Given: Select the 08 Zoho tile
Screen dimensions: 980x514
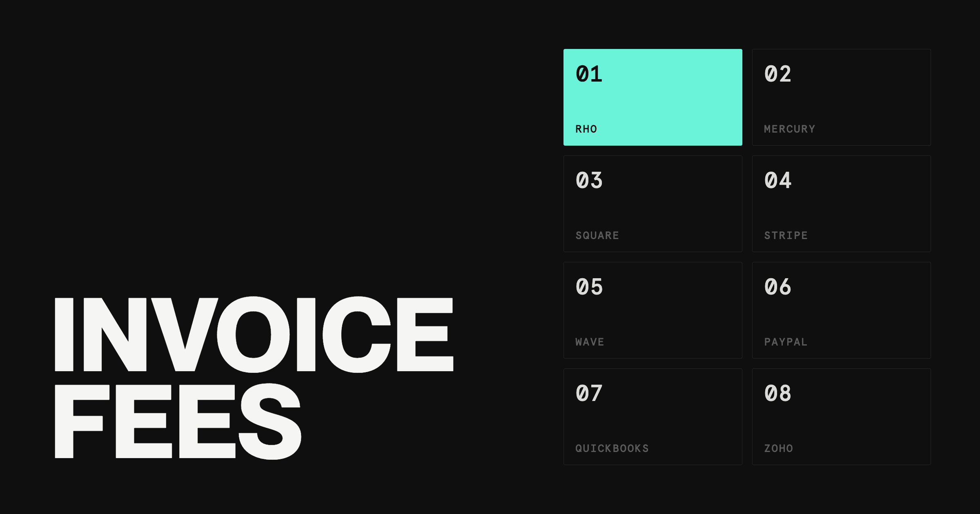Looking at the screenshot, I should tap(841, 417).
